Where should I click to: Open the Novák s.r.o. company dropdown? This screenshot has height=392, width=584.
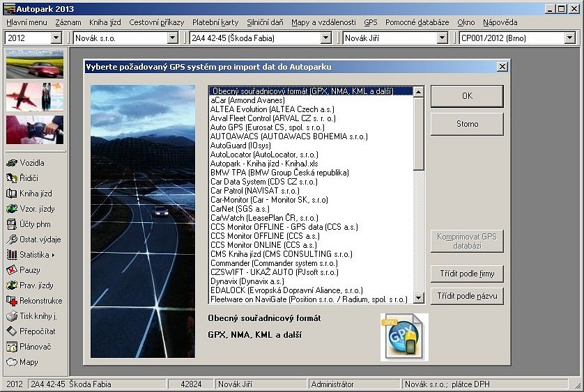point(173,38)
